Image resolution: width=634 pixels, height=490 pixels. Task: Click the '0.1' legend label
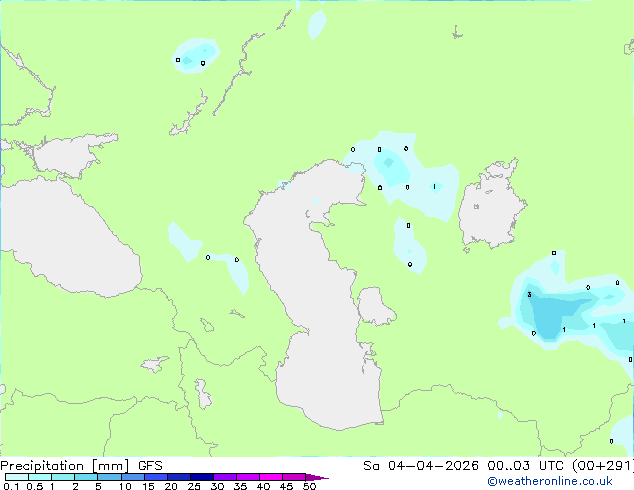click(11, 486)
